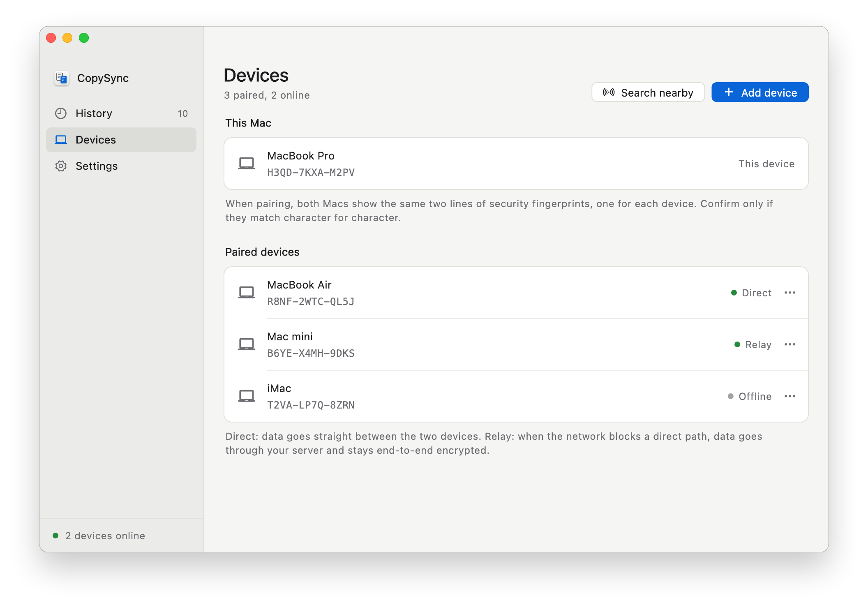Select Devices in the sidebar

[121, 140]
